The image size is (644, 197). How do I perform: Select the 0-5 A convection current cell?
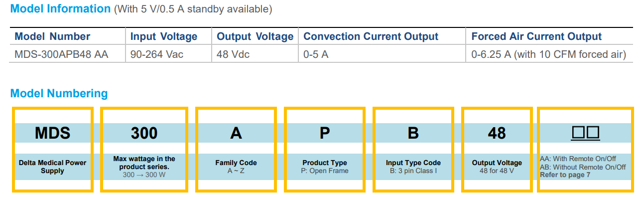[x=316, y=54]
